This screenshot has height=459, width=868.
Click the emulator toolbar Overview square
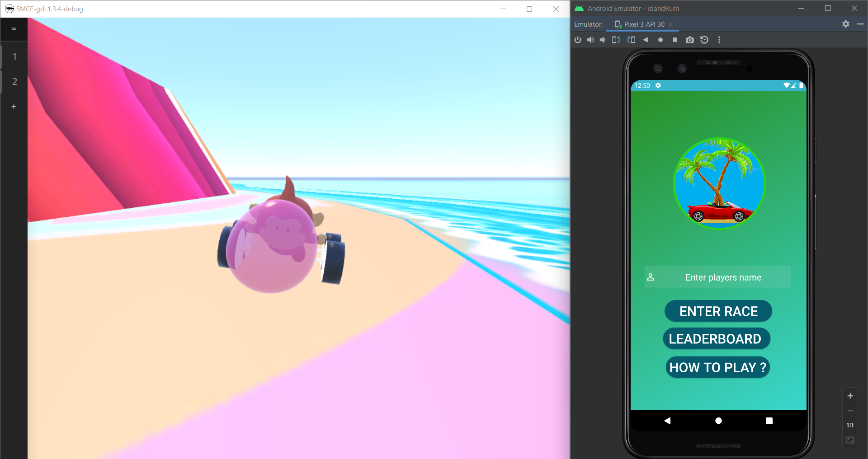(675, 40)
